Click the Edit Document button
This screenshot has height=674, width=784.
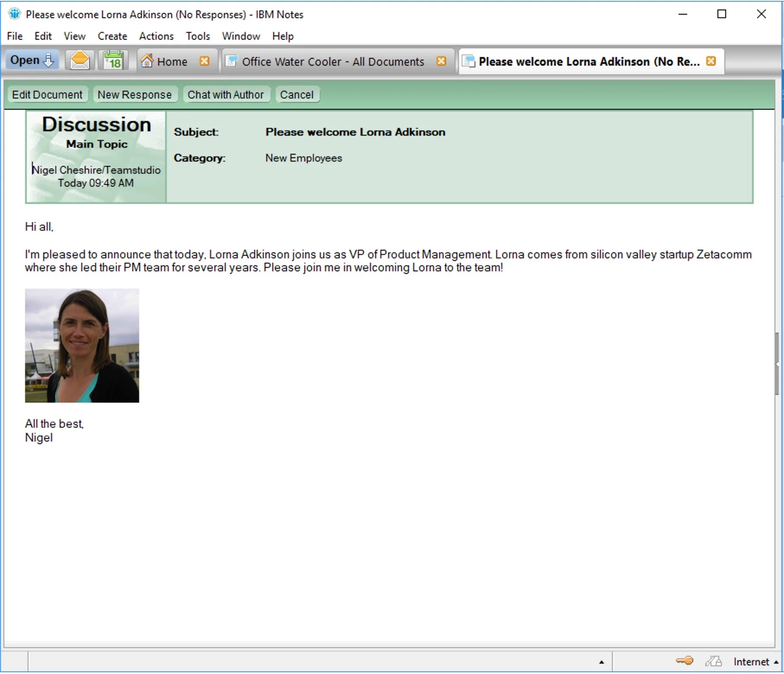(47, 95)
